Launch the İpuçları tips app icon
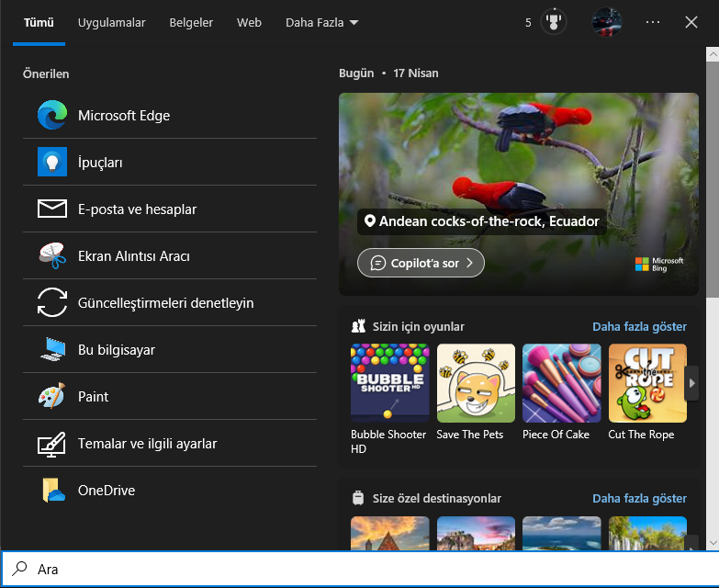The height and width of the screenshot is (588, 719). pos(52,162)
